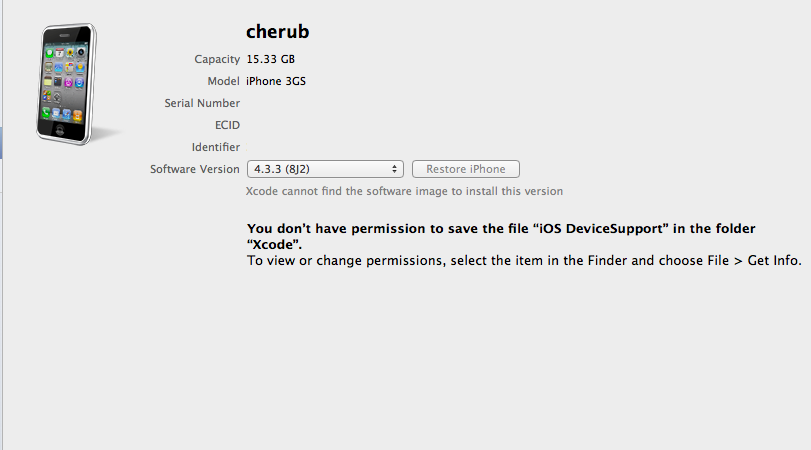Click the Capacity label

click(x=217, y=59)
